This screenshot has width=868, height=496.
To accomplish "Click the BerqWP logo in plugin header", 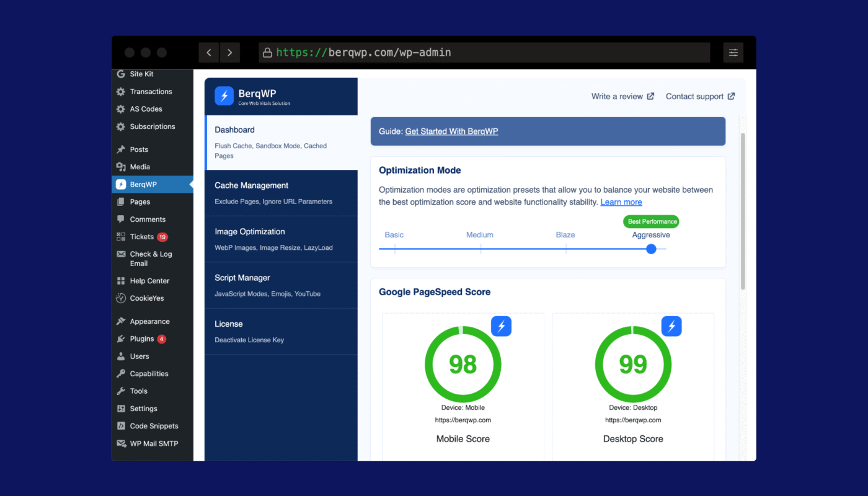I will (x=224, y=96).
